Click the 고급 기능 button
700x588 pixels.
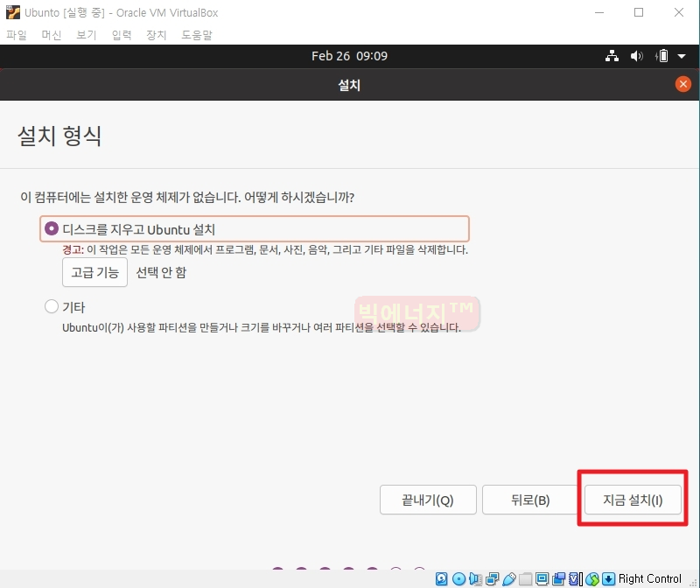[x=95, y=272]
